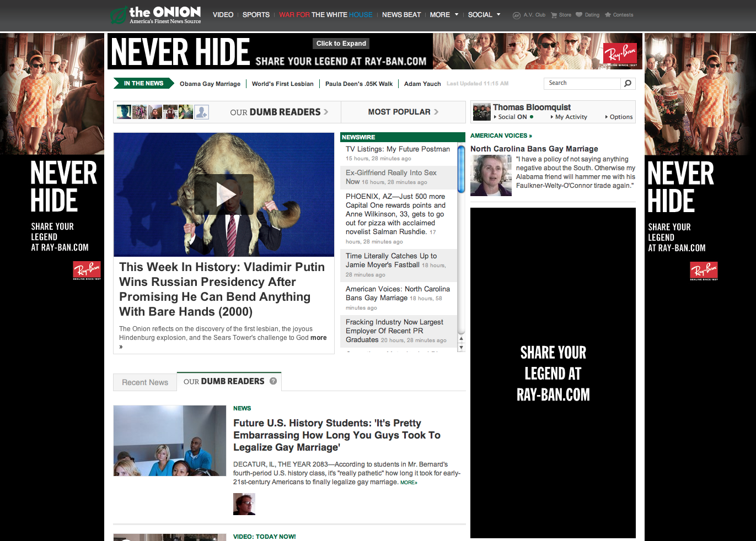
Task: Open the Obama Gay Marriage news link
Action: coord(210,84)
